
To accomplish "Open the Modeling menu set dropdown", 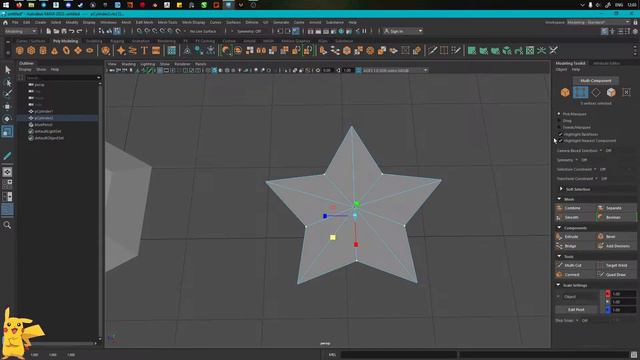I will [x=20, y=31].
